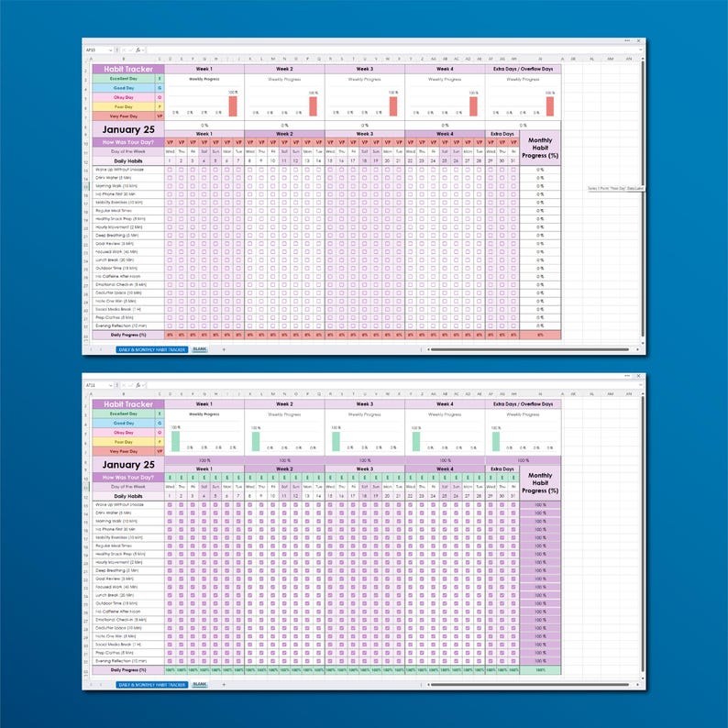Screen dimensions: 728x728
Task: Click the close X of the top window
Action: 638,41
